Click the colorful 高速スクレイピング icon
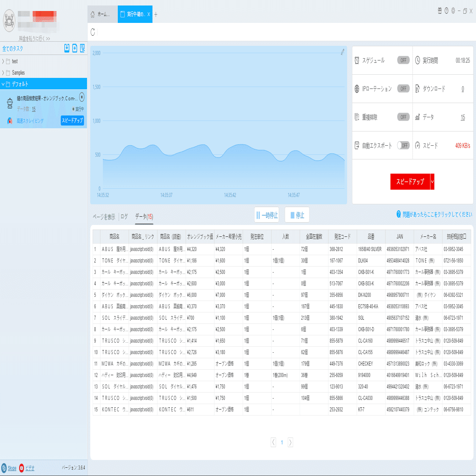The width and height of the screenshot is (476, 476). [x=10, y=120]
